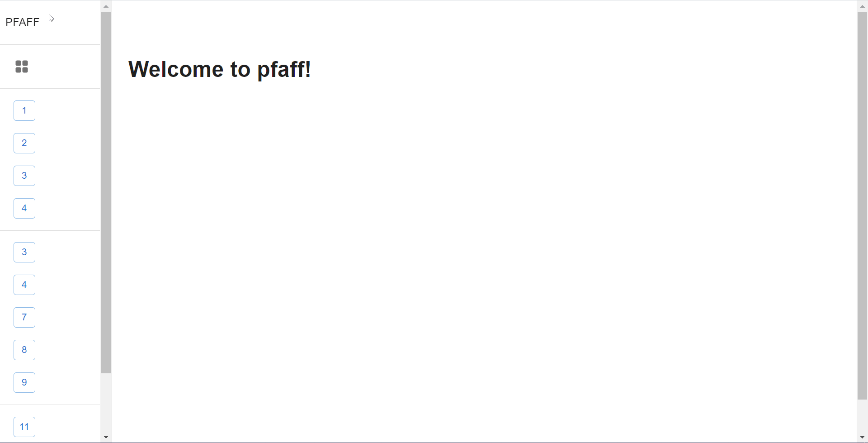
Task: Click button 4 directly below button 2's group
Action: click(24, 209)
